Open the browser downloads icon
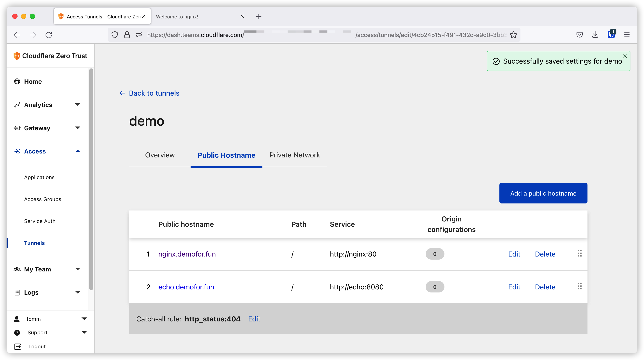The image size is (644, 360). (595, 35)
